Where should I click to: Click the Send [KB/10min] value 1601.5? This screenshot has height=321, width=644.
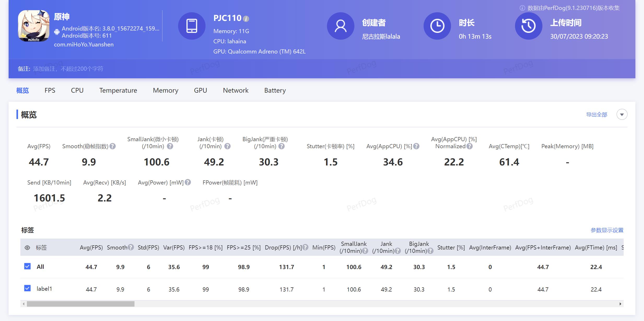tap(49, 198)
